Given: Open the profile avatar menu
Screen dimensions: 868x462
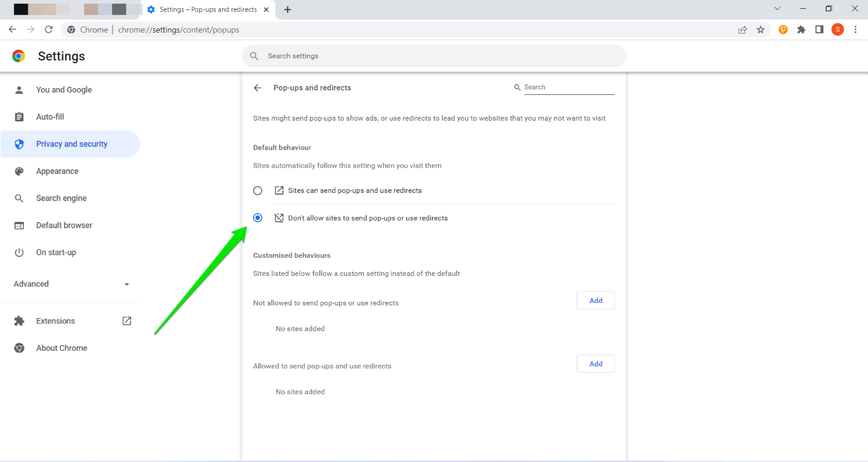Looking at the screenshot, I should 837,30.
